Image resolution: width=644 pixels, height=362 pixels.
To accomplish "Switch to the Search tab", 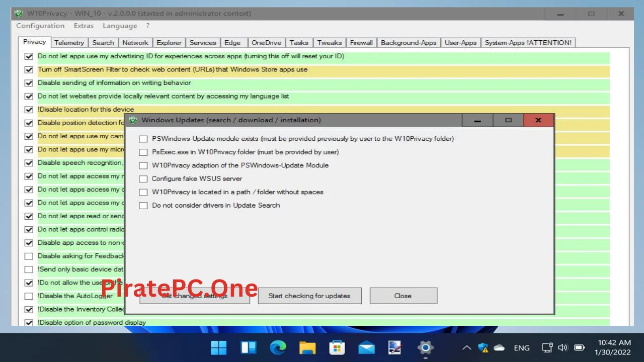I will click(x=103, y=43).
